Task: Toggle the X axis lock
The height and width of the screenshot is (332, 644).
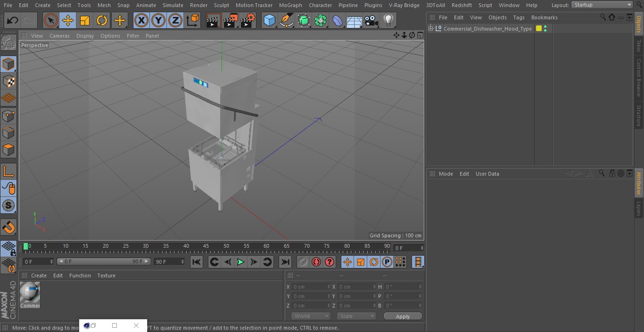Action: pos(141,20)
